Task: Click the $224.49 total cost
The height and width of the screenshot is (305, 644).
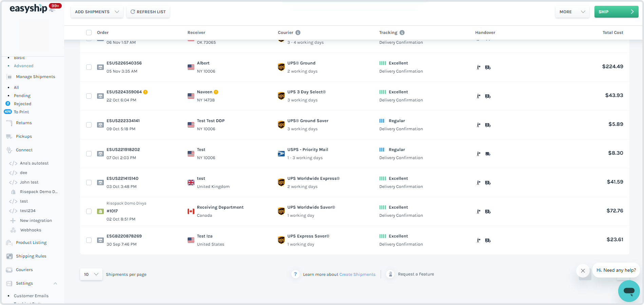Action: [x=612, y=66]
